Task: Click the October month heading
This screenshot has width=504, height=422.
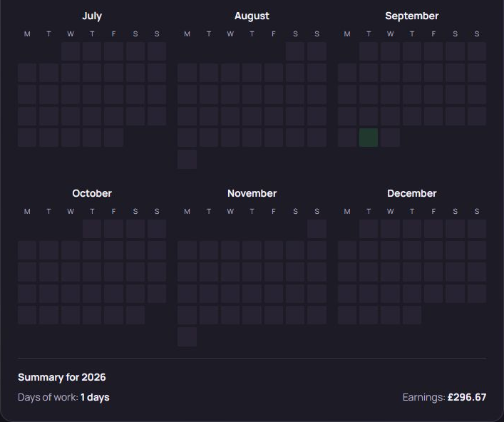Action: 92,193
